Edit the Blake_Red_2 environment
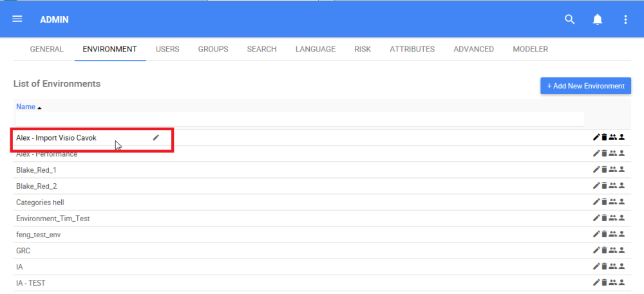The height and width of the screenshot is (294, 644). click(596, 186)
